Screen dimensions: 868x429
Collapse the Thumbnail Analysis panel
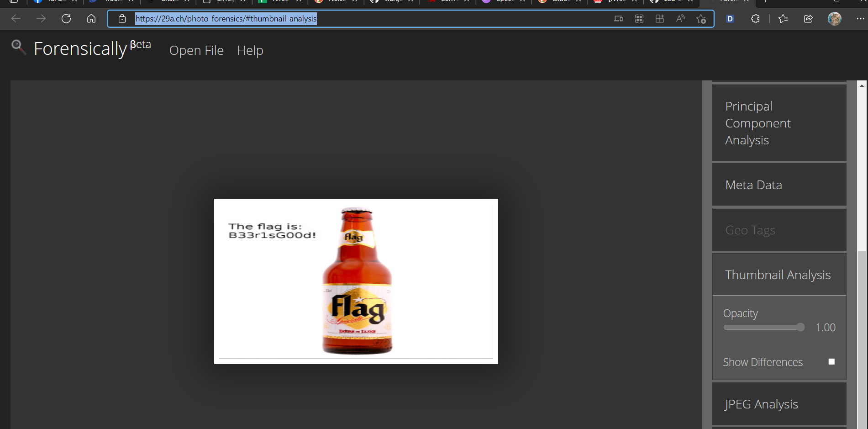click(779, 275)
